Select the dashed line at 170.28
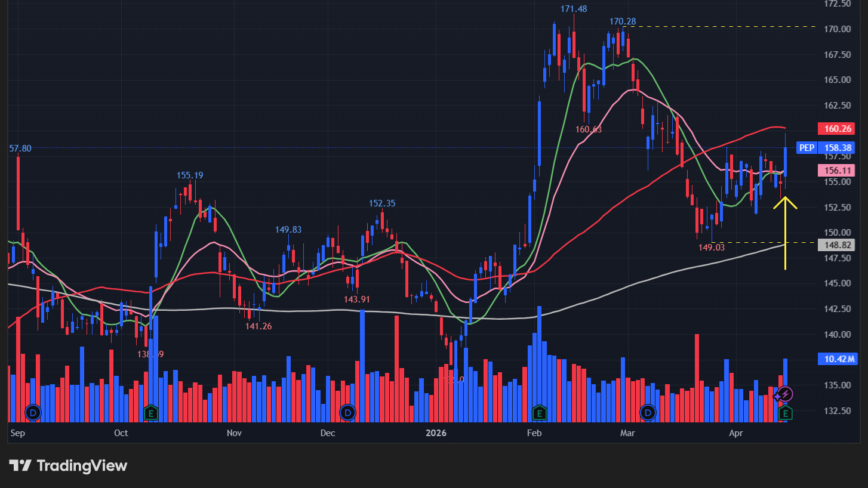Screen dimensions: 868x488 pyautogui.click(x=716, y=27)
